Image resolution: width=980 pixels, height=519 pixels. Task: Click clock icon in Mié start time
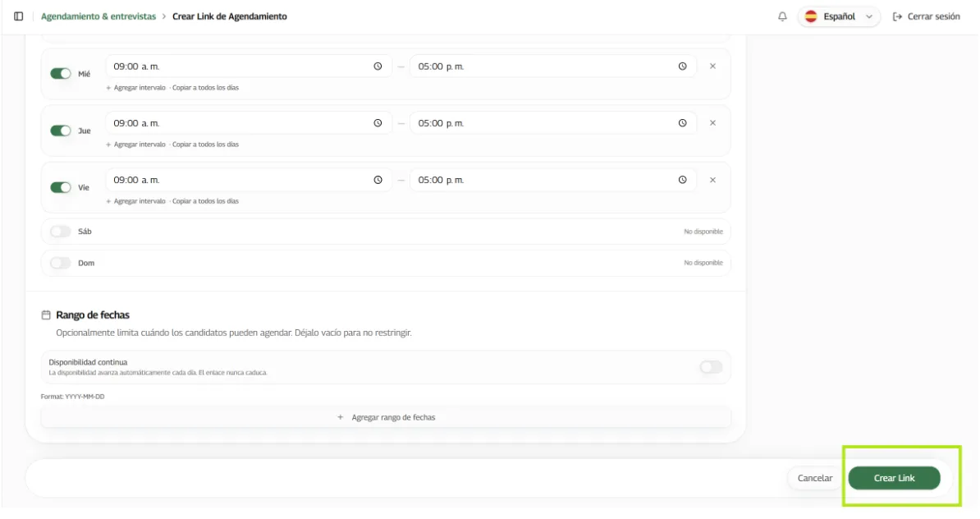(x=378, y=67)
